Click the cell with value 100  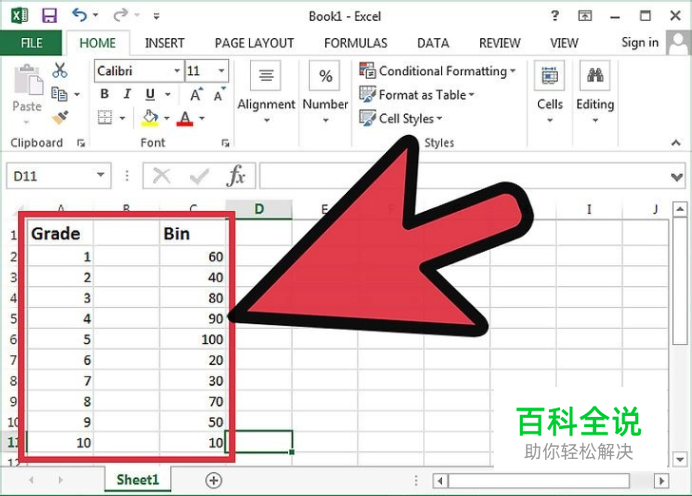(x=192, y=339)
